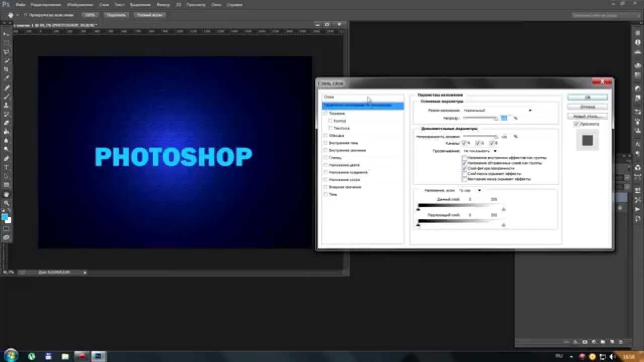
Task: Click the 100% button in options bar
Action: [x=90, y=15]
